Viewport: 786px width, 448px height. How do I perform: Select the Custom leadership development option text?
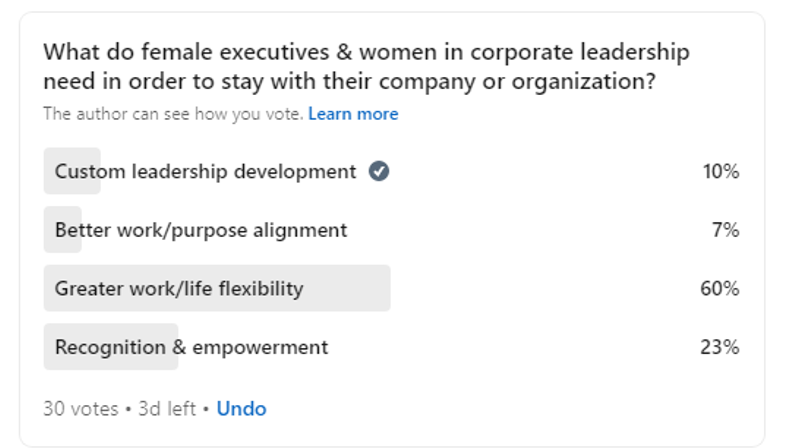(205, 171)
